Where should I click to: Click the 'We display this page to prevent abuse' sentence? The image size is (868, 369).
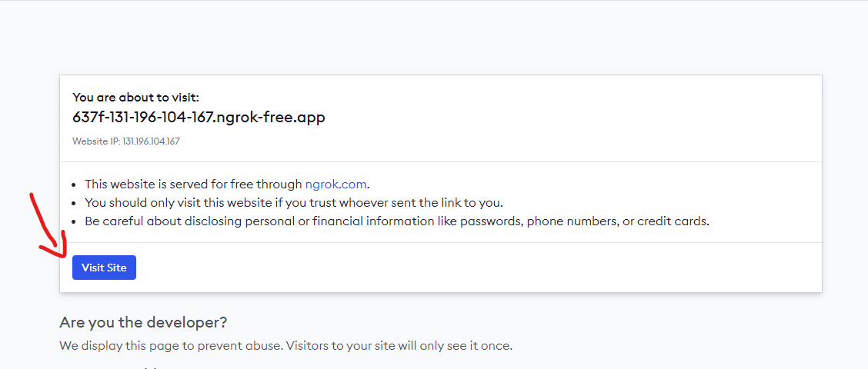172,346
